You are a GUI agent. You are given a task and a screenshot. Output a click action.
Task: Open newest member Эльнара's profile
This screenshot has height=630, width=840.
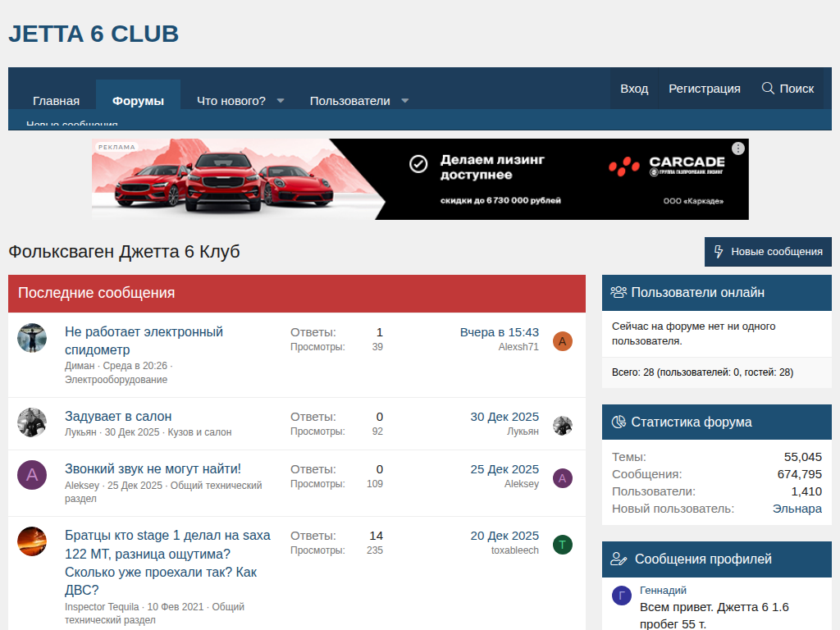click(x=797, y=509)
